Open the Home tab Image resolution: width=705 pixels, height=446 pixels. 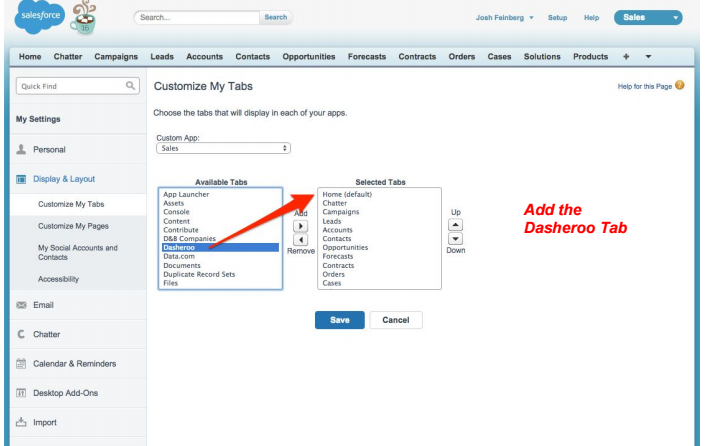[30, 57]
